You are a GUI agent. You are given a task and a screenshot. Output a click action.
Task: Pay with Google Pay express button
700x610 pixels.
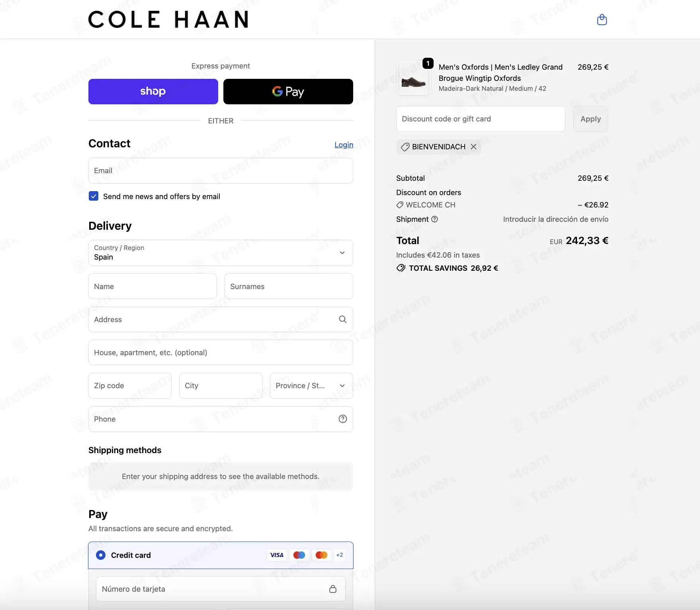(x=288, y=92)
